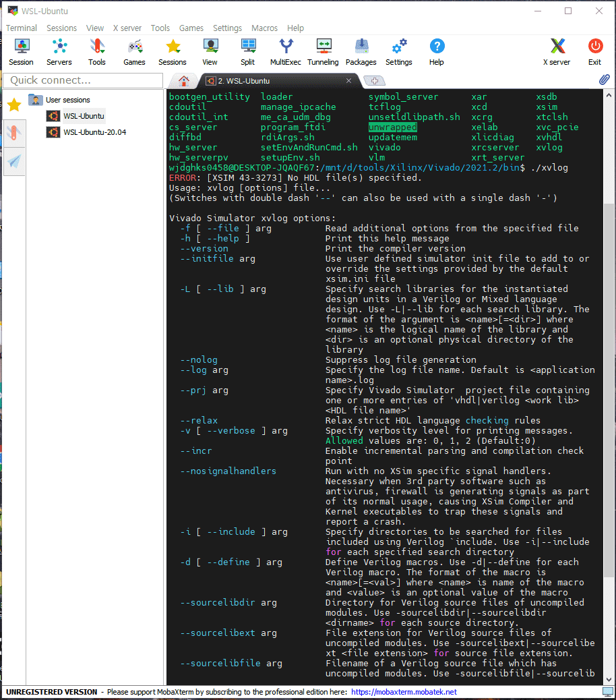
Task: Open the mobaxterm.mobatek.net link
Action: pyautogui.click(x=404, y=692)
